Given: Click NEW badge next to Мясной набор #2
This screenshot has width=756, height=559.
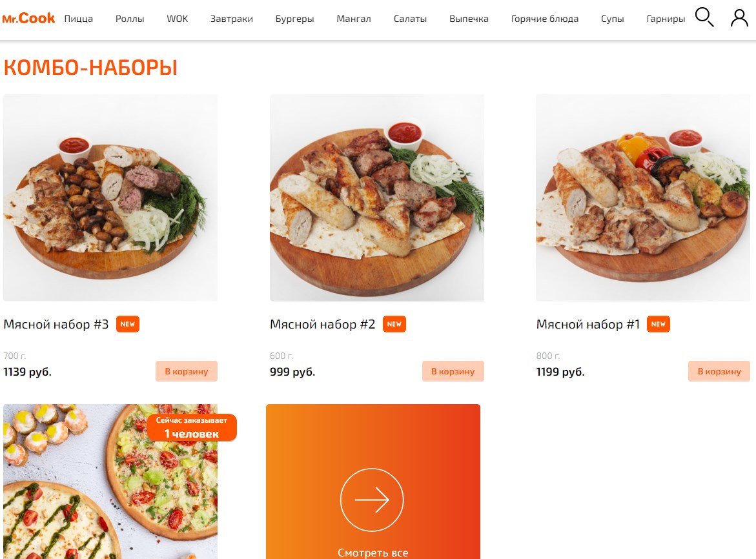Looking at the screenshot, I should [x=394, y=324].
